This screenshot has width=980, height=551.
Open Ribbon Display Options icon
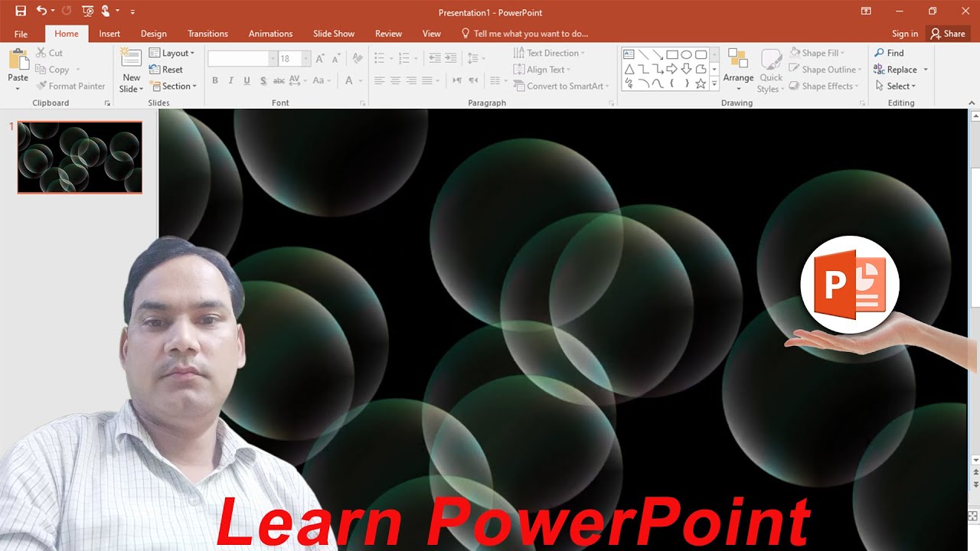coord(866,11)
